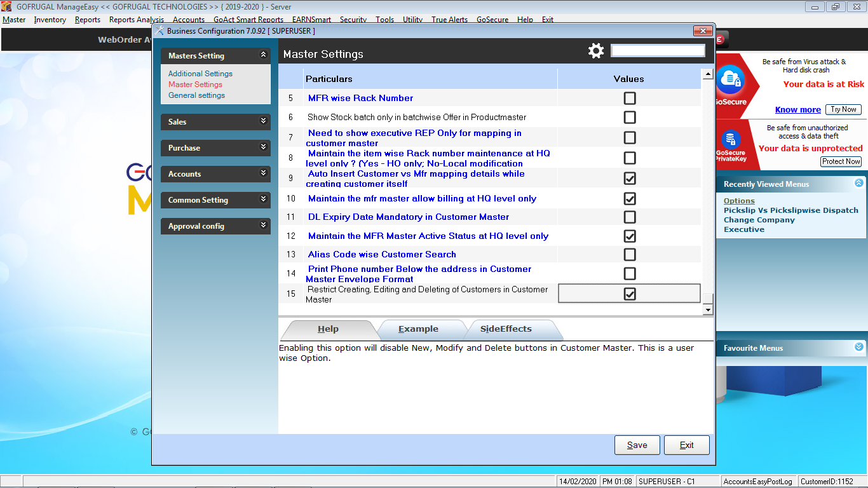868x488 pixels.
Task: Toggle MFR wise Rack Number checkbox
Action: tap(630, 98)
